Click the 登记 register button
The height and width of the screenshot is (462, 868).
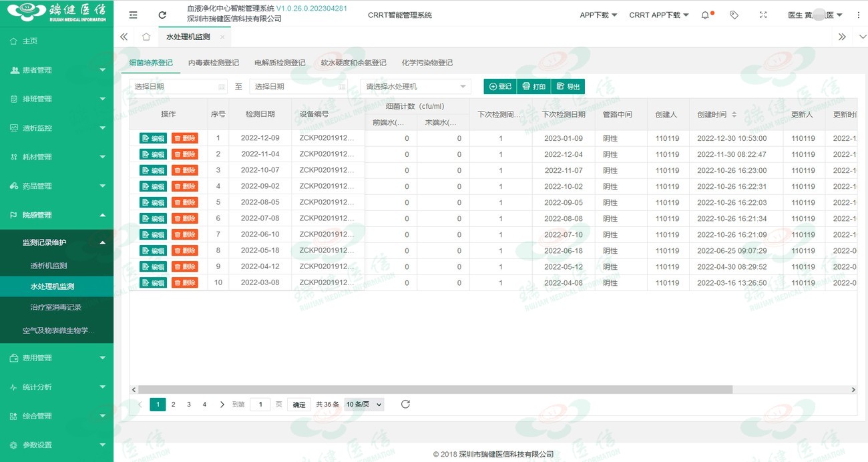point(500,86)
